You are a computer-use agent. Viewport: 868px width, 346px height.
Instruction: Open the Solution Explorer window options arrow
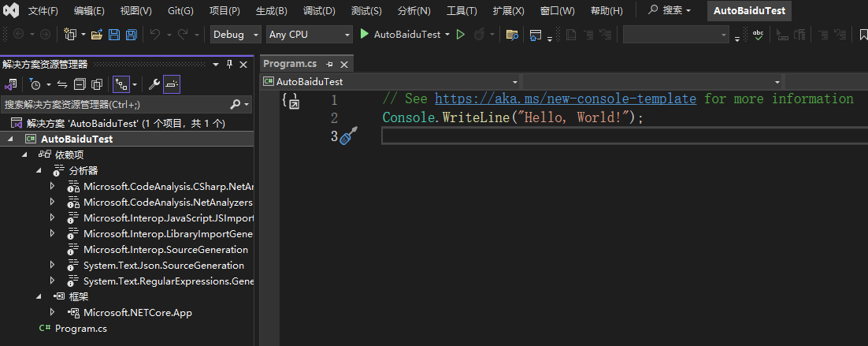[x=217, y=64]
